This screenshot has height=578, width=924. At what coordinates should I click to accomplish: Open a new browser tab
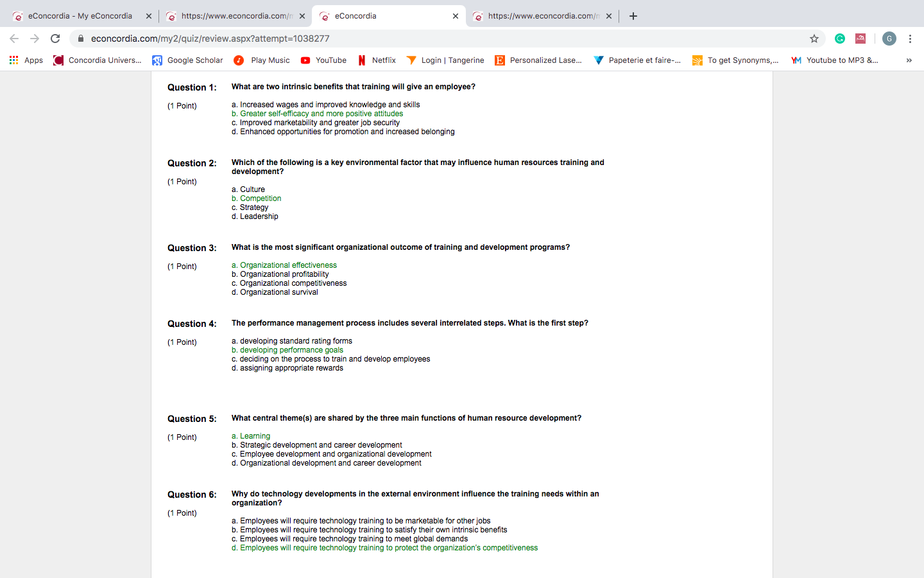(633, 16)
